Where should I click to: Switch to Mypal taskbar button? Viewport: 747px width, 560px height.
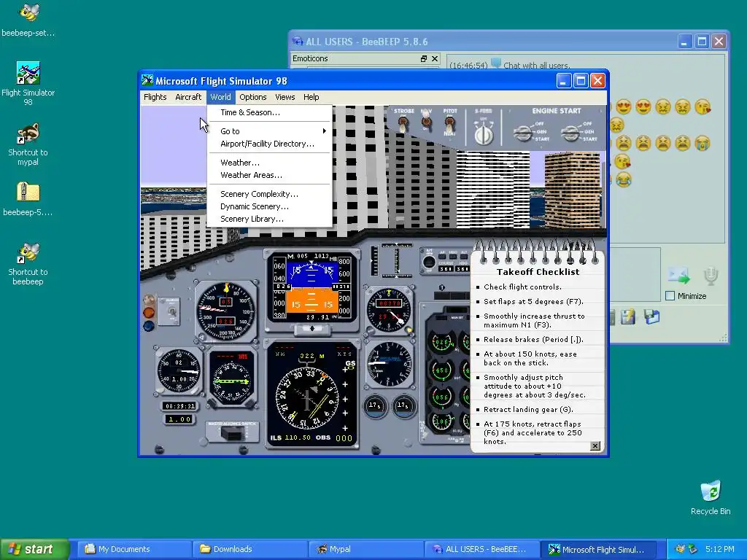(366, 549)
